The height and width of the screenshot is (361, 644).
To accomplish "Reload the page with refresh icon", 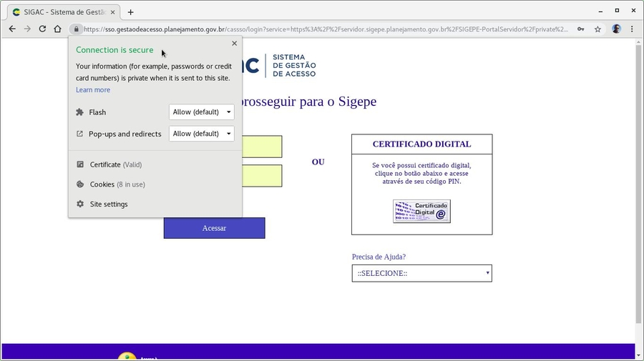I will [x=42, y=29].
